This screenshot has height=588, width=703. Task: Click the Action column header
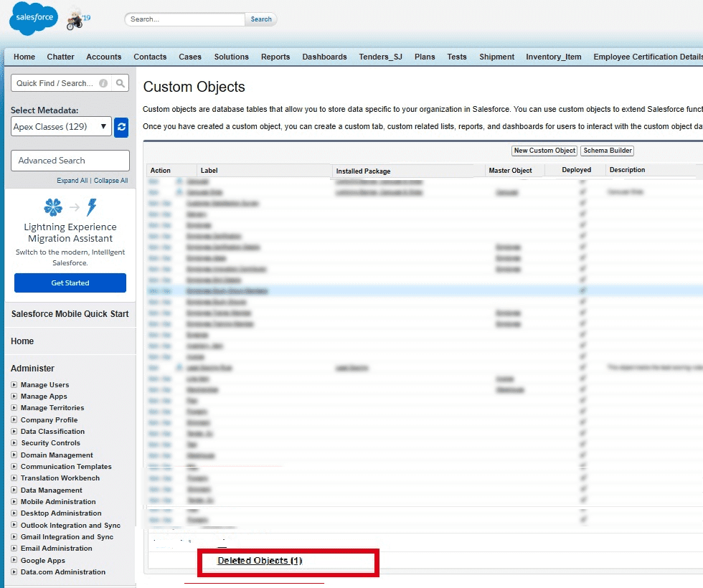pos(160,171)
